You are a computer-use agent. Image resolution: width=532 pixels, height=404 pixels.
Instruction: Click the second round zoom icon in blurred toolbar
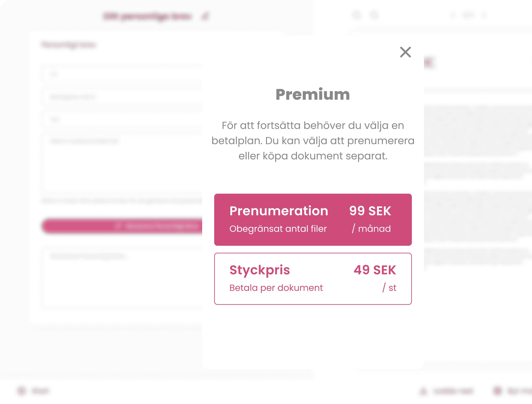374,15
